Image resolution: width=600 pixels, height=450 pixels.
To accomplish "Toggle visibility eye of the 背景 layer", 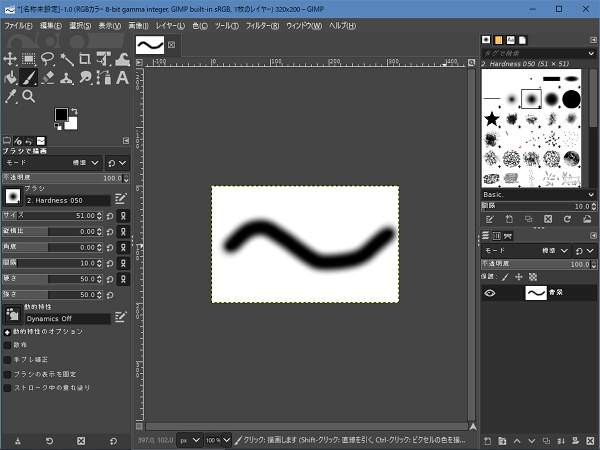I will click(490, 293).
